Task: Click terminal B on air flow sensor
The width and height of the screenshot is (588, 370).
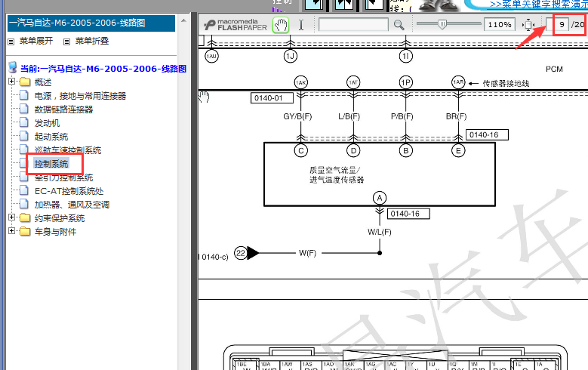Action: point(406,151)
